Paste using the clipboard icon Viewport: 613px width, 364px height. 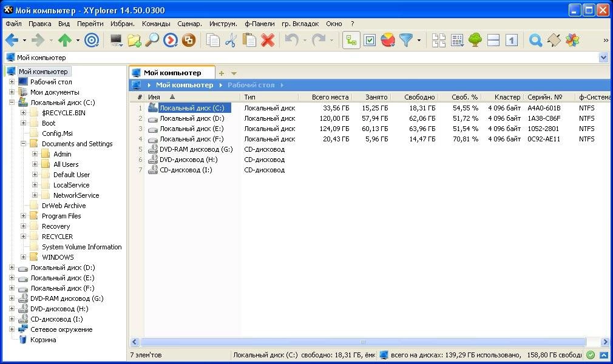249,40
